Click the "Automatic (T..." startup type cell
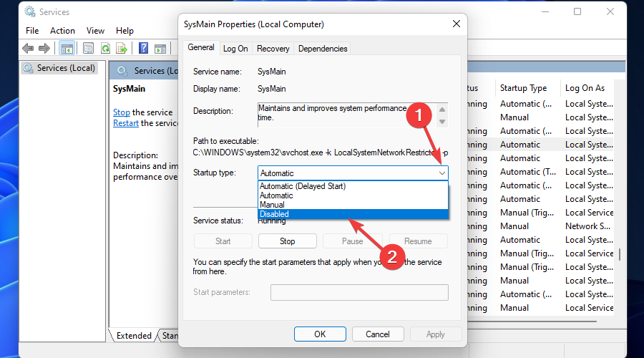 pyautogui.click(x=528, y=172)
